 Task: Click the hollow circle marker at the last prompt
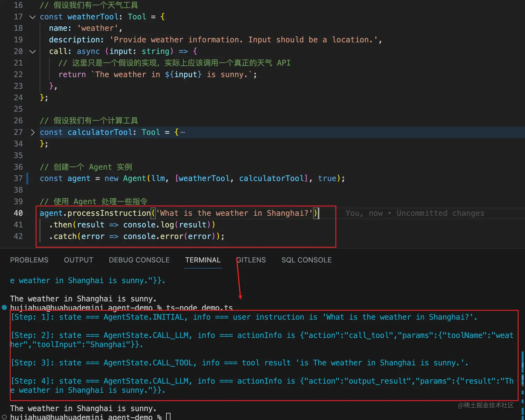click(x=5, y=417)
